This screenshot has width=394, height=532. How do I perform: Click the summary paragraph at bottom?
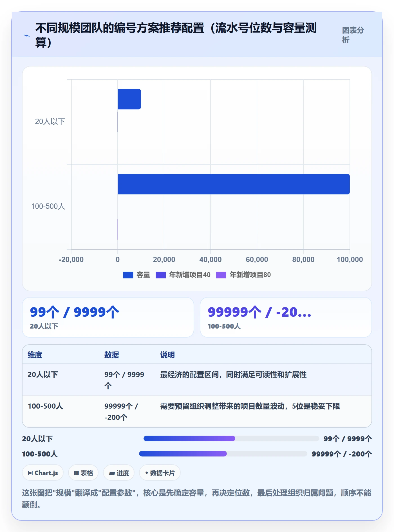point(197,498)
